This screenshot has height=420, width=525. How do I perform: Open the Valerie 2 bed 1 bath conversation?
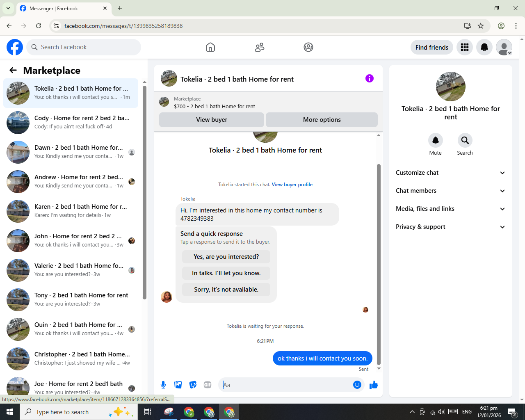tap(71, 270)
